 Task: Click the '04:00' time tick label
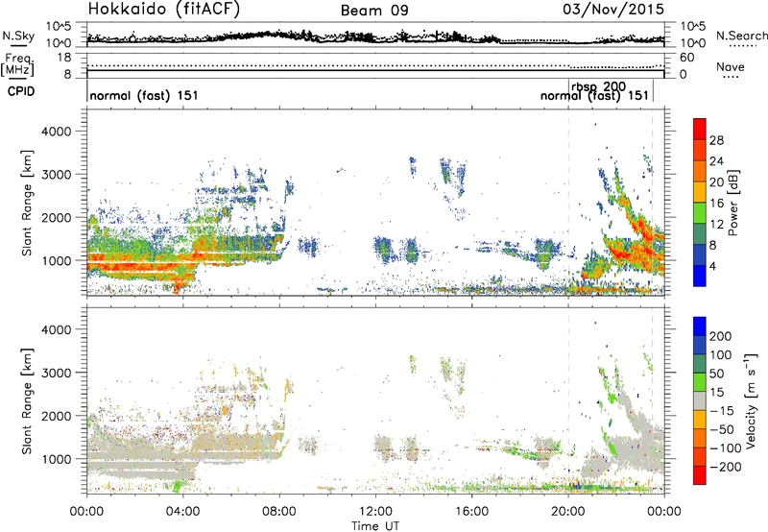pyautogui.click(x=182, y=512)
